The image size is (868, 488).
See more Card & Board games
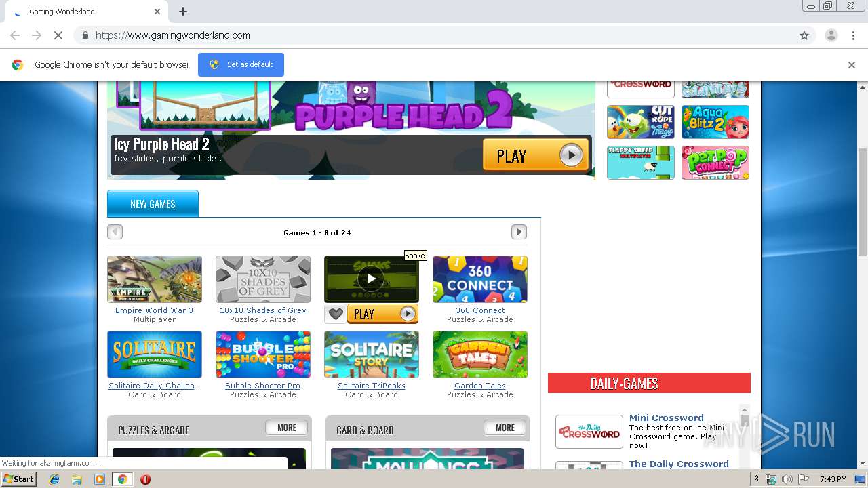505,428
